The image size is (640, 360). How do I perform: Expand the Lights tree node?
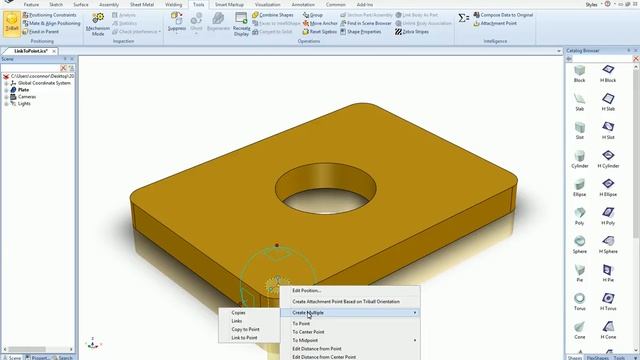tap(6, 104)
